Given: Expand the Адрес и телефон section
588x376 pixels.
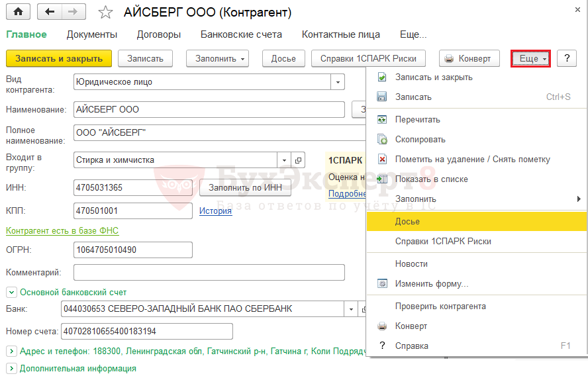Looking at the screenshot, I should pyautogui.click(x=11, y=350).
